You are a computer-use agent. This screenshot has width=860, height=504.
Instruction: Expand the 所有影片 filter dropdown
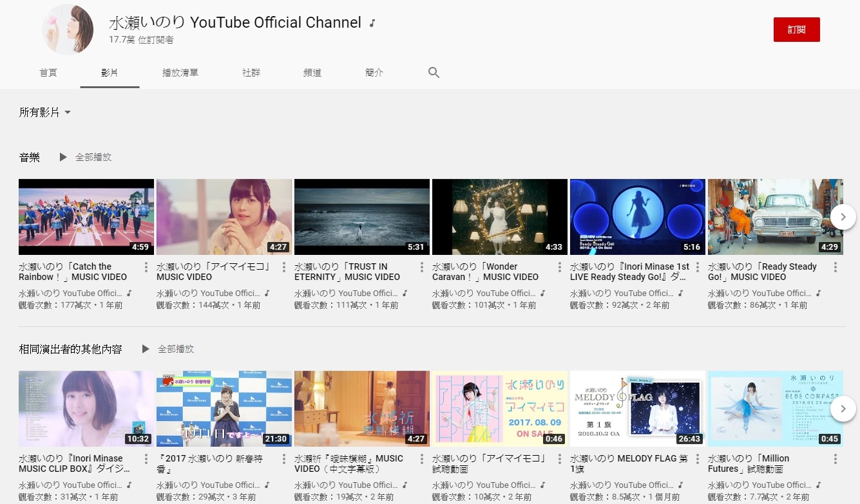[x=45, y=113]
